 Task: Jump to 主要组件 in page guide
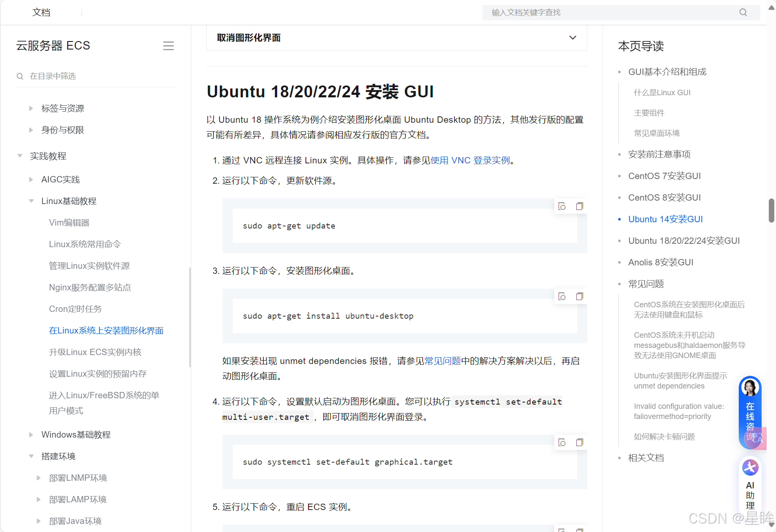click(649, 113)
